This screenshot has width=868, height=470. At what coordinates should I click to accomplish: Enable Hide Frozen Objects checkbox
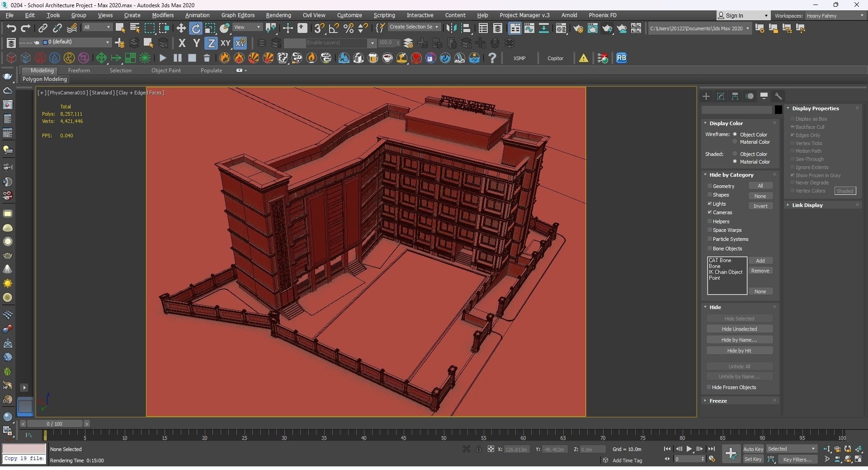pos(709,387)
